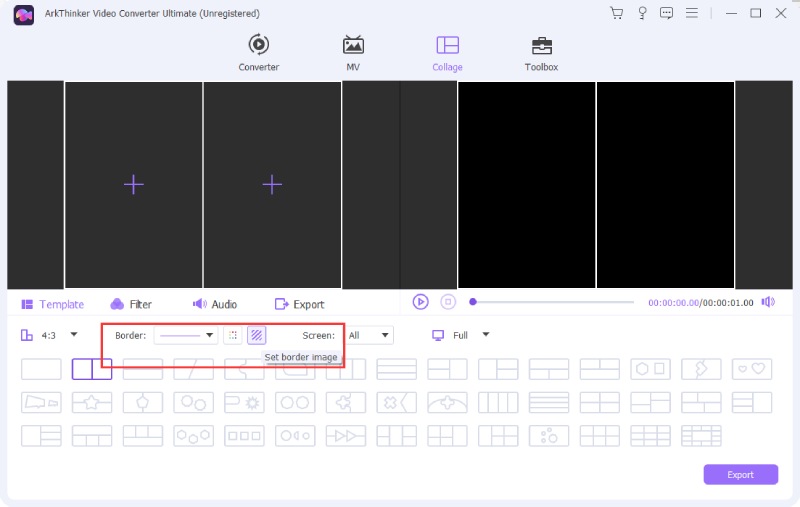The height and width of the screenshot is (507, 800).
Task: Pick the three-by-three grid template
Action: [x=651, y=436]
